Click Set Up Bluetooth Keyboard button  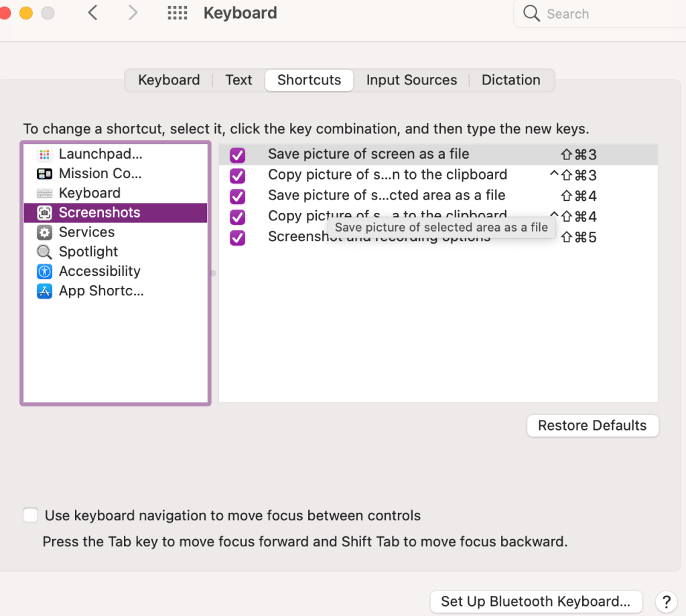pyautogui.click(x=535, y=601)
